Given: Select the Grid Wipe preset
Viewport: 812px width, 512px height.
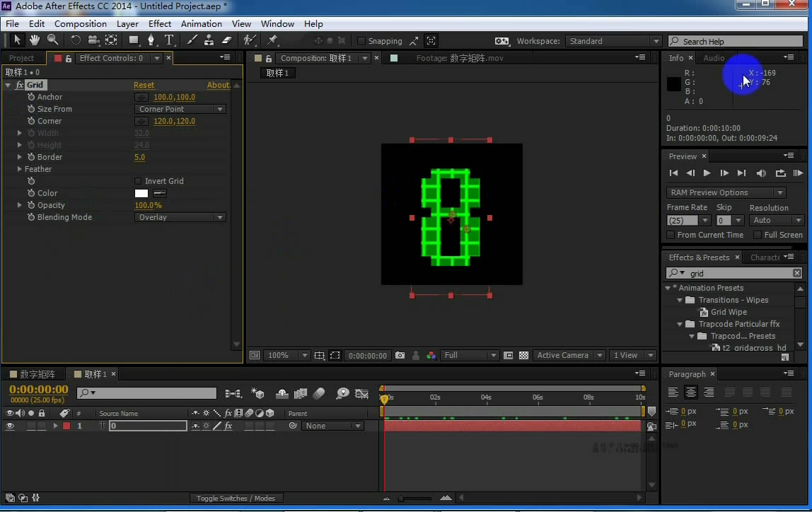Looking at the screenshot, I should 728,312.
